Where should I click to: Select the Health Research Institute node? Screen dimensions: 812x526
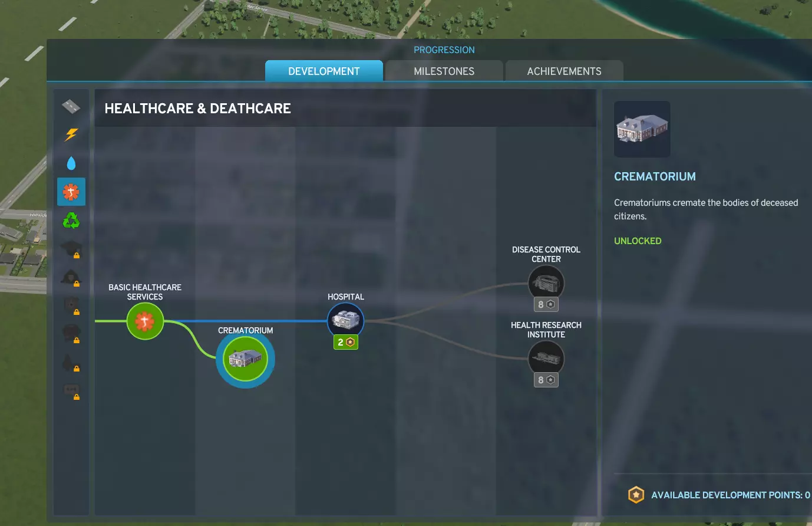pyautogui.click(x=546, y=359)
